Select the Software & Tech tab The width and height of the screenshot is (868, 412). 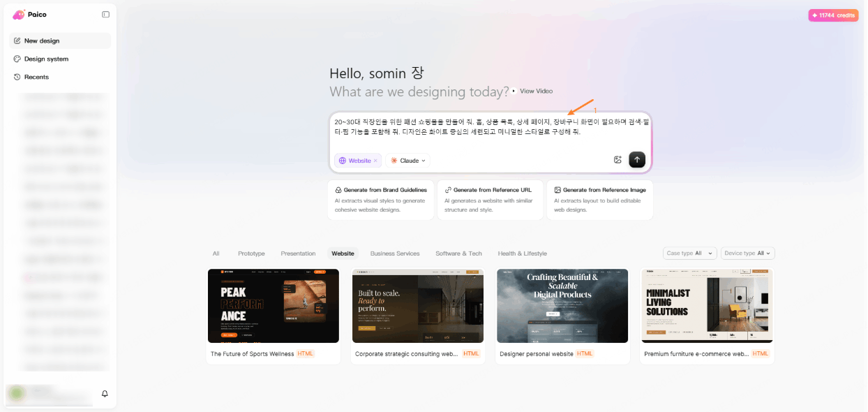[x=458, y=253]
